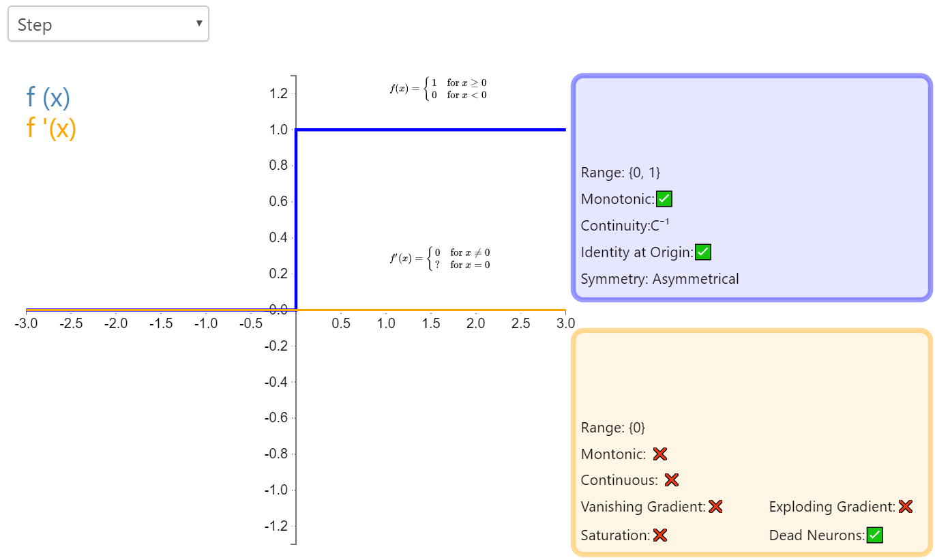Viewport: 935px width, 560px height.
Task: Open the Step activation function dropdown
Action: tap(108, 25)
